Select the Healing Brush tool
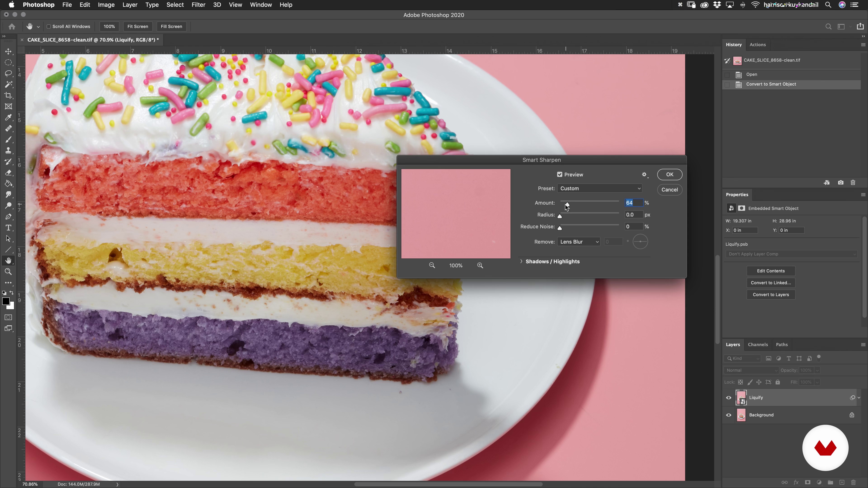Image resolution: width=868 pixels, height=488 pixels. [8, 129]
